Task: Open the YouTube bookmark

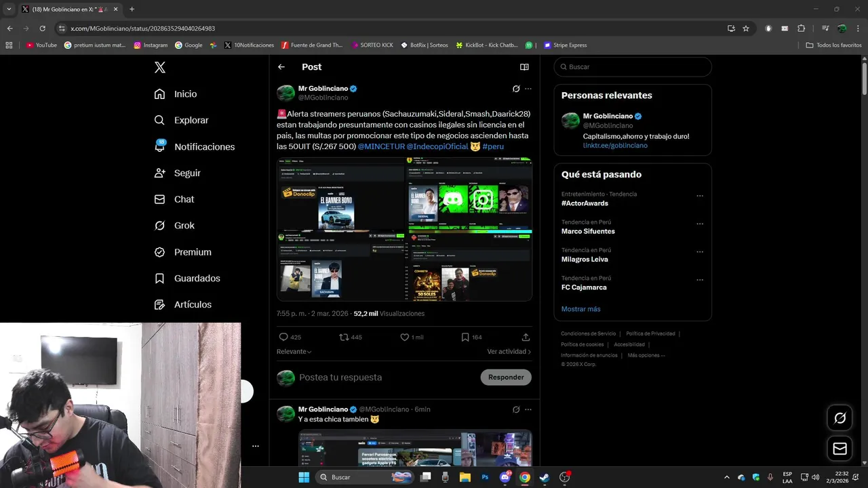Action: [42, 45]
